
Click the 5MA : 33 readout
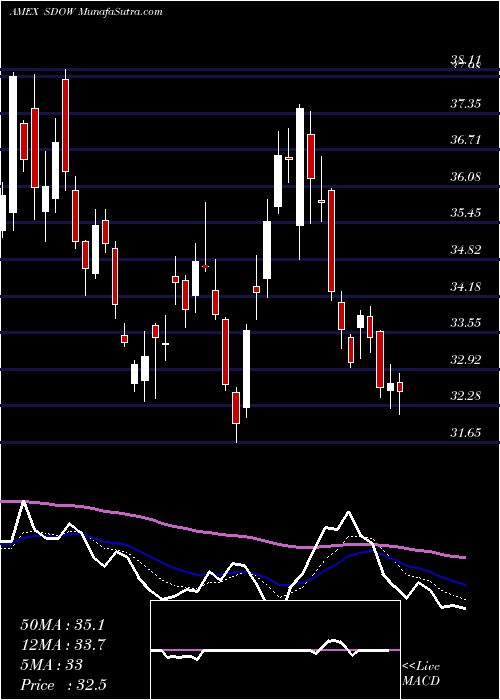pyautogui.click(x=51, y=665)
